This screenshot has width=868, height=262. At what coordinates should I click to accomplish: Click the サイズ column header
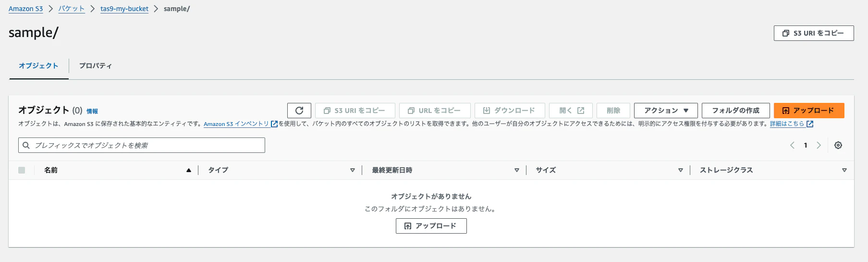(x=546, y=170)
